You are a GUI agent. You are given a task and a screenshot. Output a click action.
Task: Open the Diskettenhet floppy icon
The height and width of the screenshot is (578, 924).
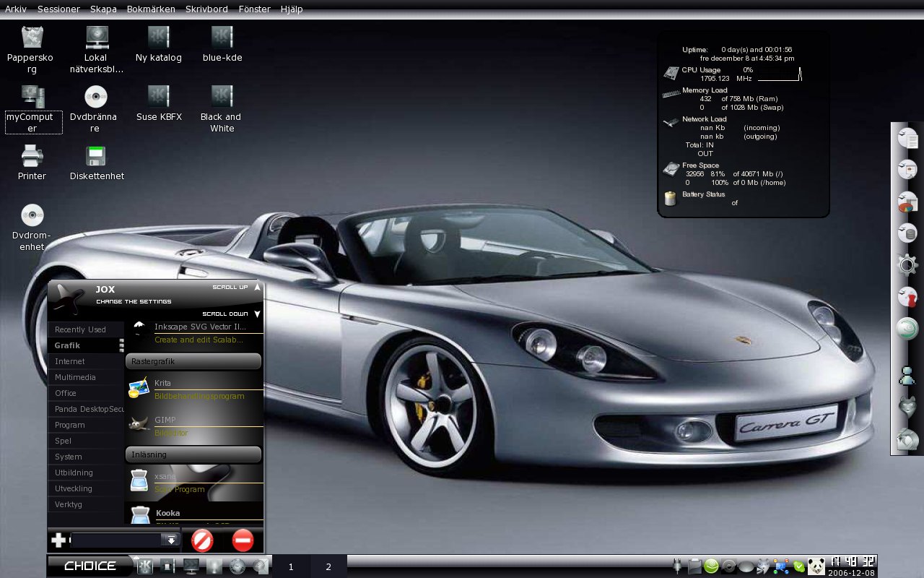tap(96, 163)
